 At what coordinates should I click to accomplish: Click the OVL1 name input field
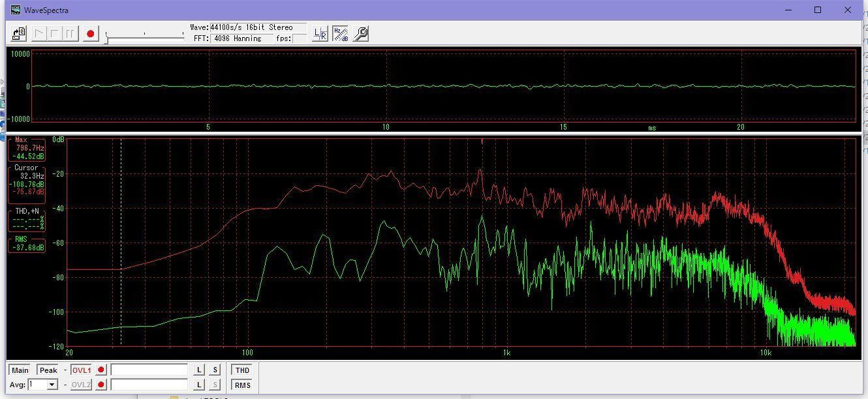[x=149, y=370]
